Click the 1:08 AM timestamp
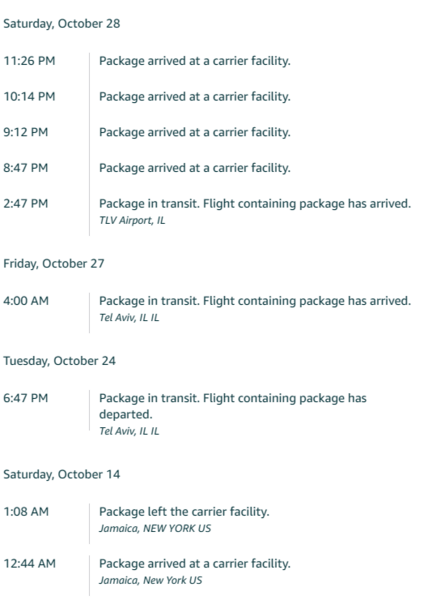 (26, 512)
